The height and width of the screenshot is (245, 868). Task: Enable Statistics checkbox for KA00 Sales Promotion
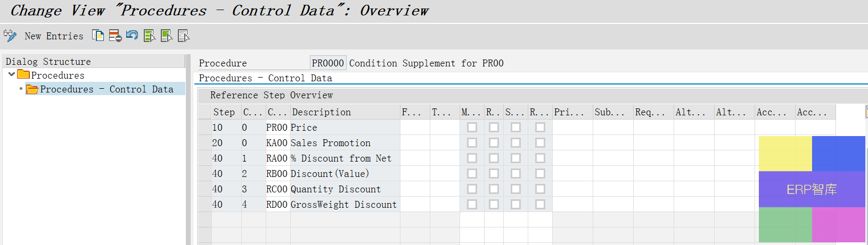pyautogui.click(x=515, y=143)
